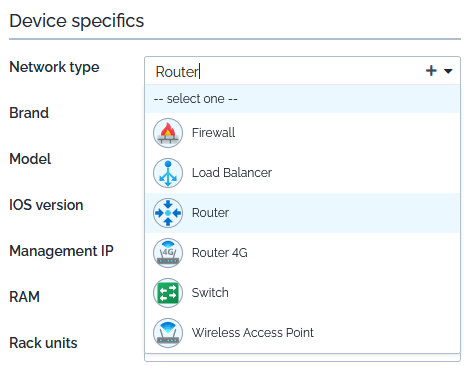Screen dimensions: 467x366
Task: Click the Router 4G device icon
Action: point(168,253)
